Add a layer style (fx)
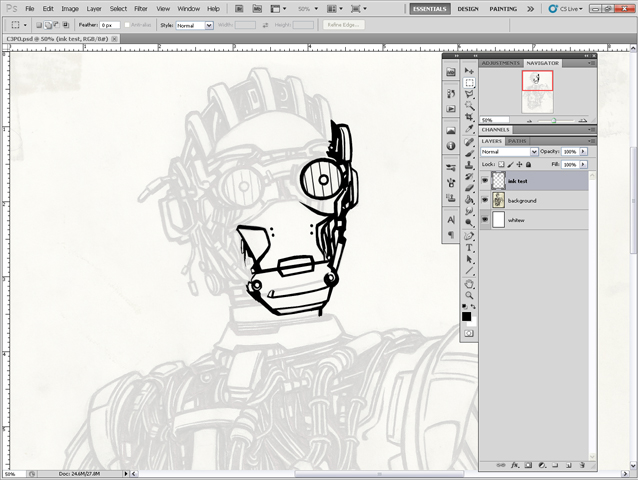Viewport: 638px width, 480px height. [x=515, y=465]
